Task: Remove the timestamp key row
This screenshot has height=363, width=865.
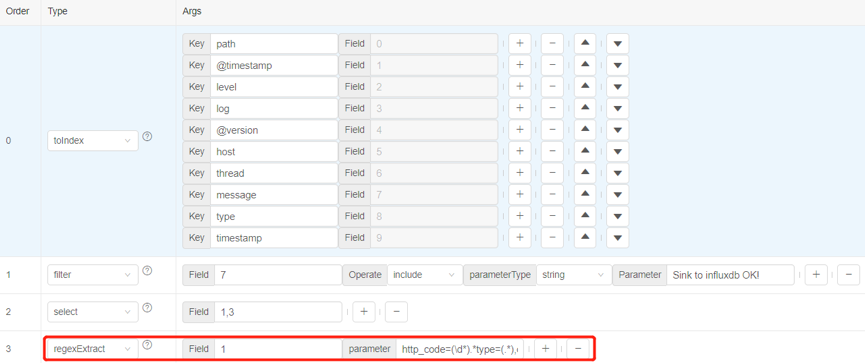Action: [x=552, y=238]
